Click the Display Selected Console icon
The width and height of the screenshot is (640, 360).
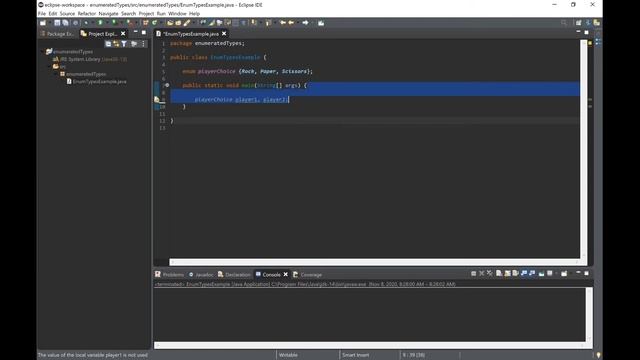(x=550, y=273)
